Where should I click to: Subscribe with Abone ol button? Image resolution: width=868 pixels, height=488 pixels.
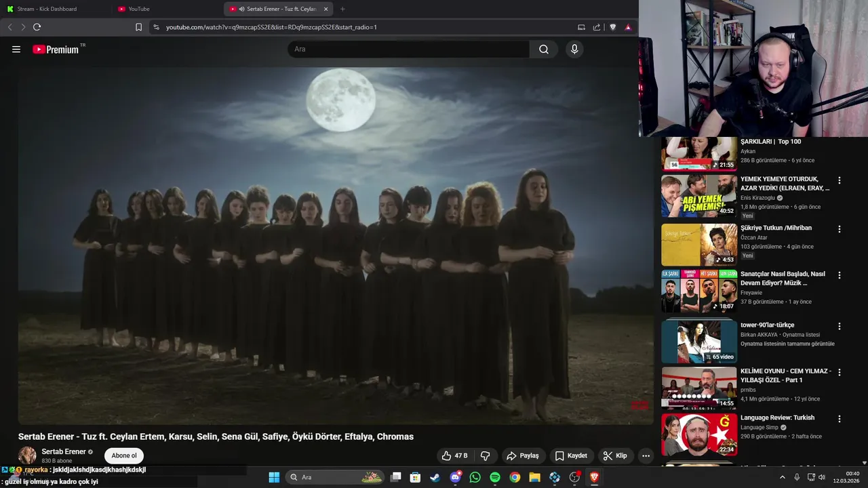[124, 455]
